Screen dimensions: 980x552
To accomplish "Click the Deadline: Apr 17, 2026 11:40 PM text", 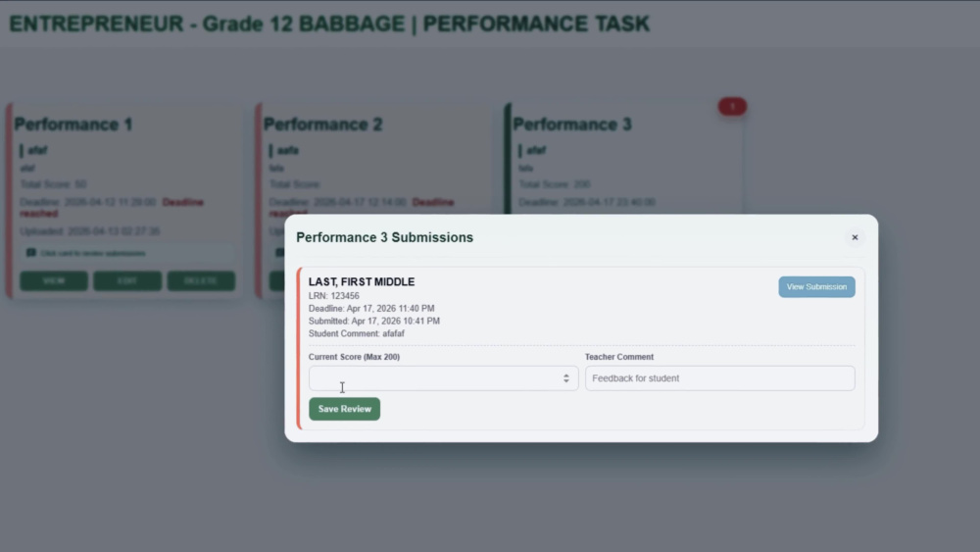I will coord(371,308).
